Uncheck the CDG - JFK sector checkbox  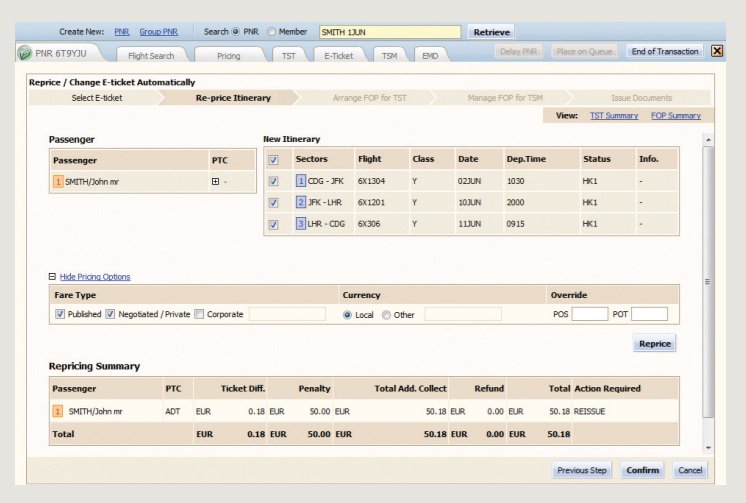coord(273,181)
